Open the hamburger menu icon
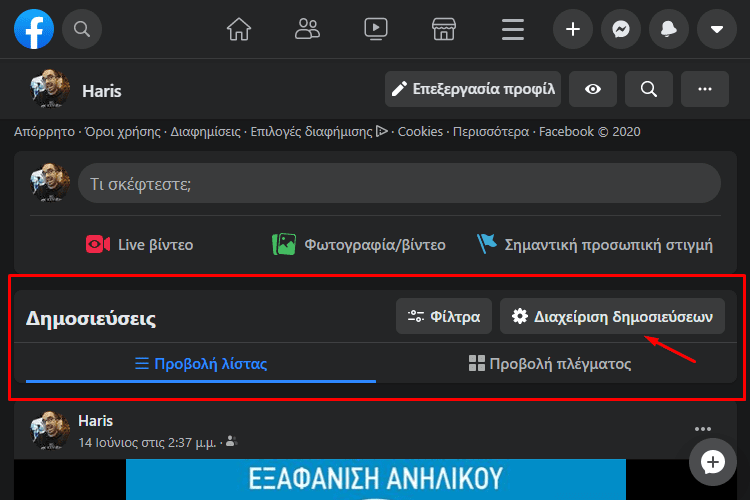750x500 pixels. point(513,29)
